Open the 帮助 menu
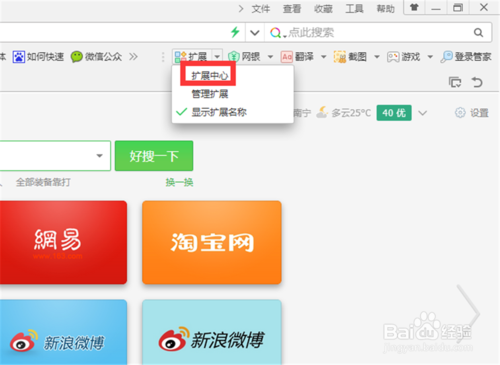 (385, 9)
